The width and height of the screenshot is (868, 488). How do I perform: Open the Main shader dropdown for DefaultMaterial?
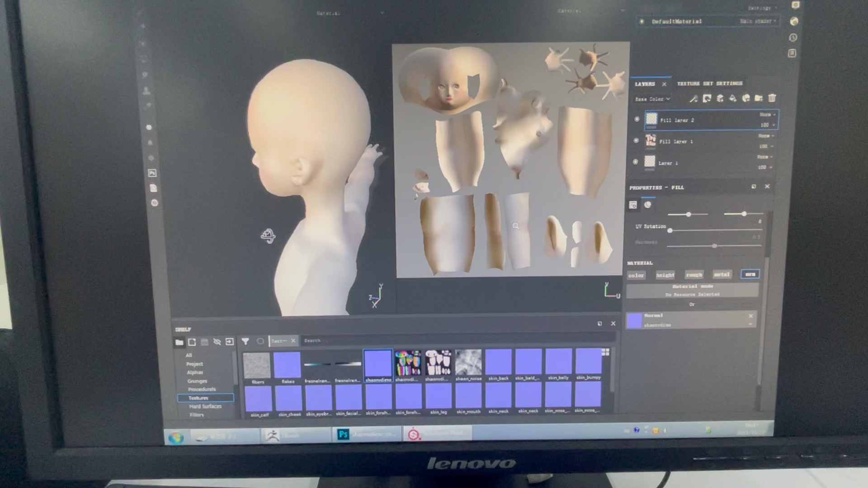click(758, 21)
